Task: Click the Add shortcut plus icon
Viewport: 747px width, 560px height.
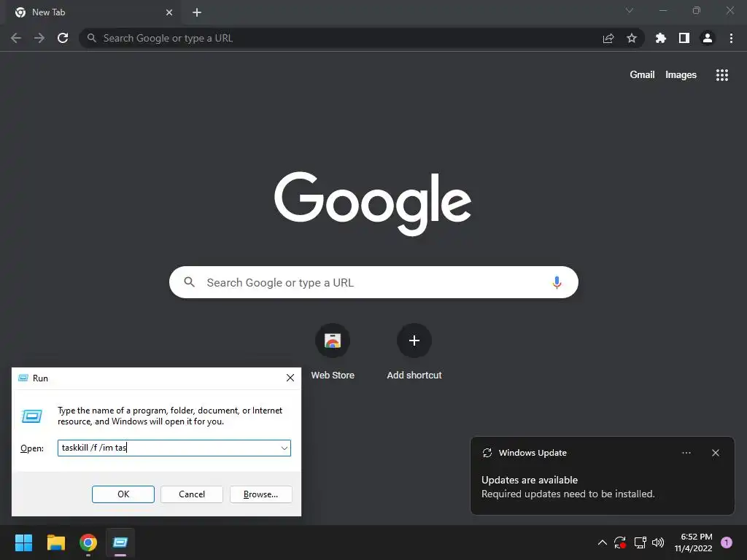Action: coord(414,341)
